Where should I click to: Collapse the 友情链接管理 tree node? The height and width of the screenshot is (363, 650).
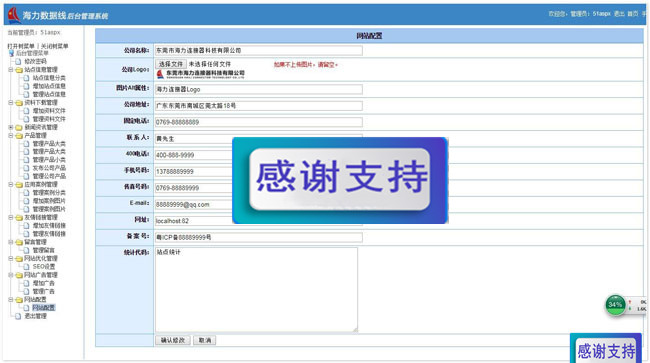point(11,217)
